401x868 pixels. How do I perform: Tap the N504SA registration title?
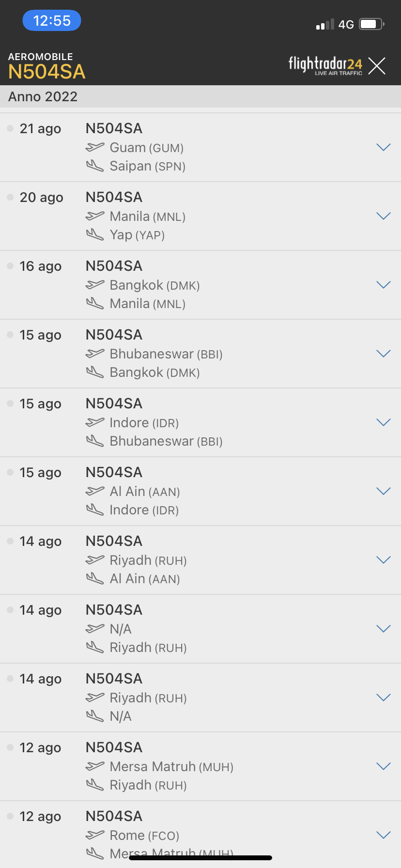coord(47,72)
